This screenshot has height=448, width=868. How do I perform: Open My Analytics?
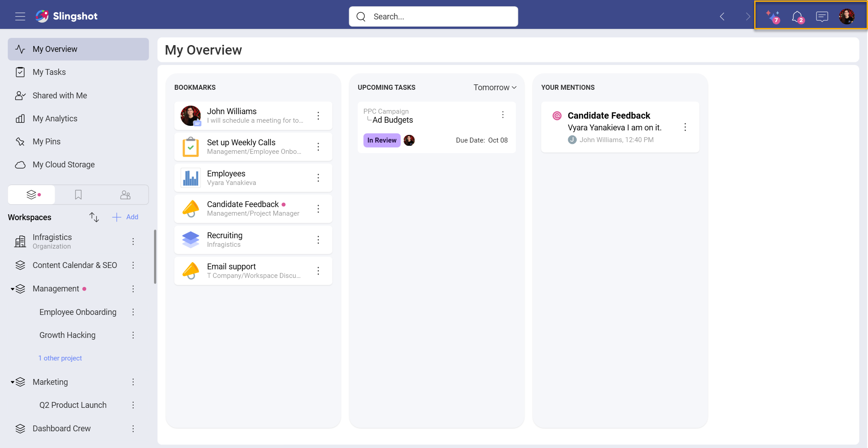click(x=78, y=119)
